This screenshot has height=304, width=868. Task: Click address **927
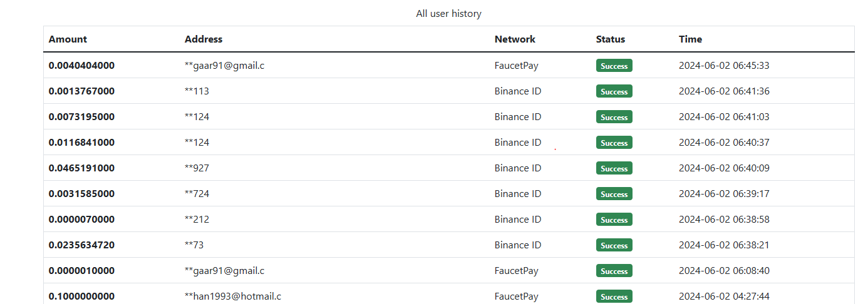point(197,168)
